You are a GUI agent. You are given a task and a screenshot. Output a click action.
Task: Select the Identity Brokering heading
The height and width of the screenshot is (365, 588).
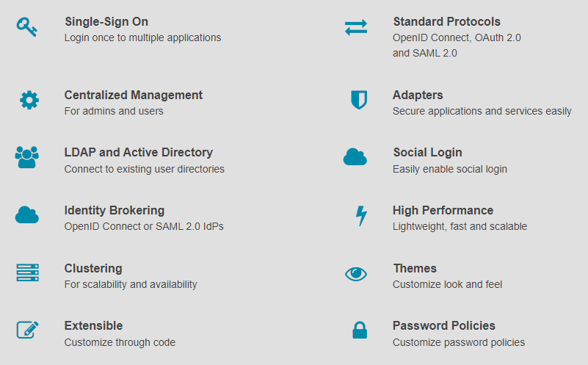(x=115, y=211)
